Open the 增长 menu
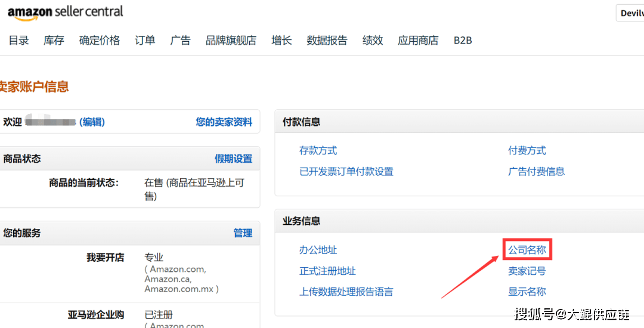 tap(281, 40)
